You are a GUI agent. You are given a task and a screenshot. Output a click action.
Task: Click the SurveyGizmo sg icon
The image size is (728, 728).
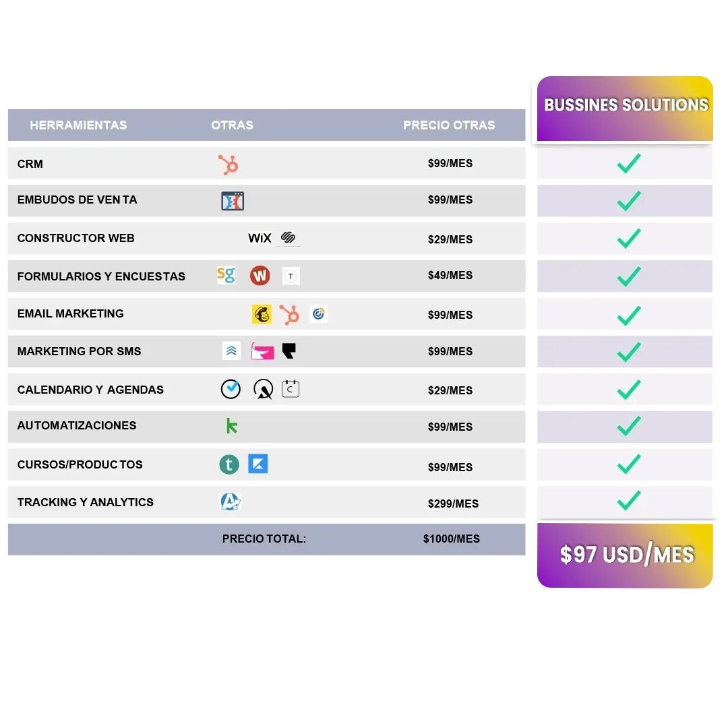coord(226,275)
